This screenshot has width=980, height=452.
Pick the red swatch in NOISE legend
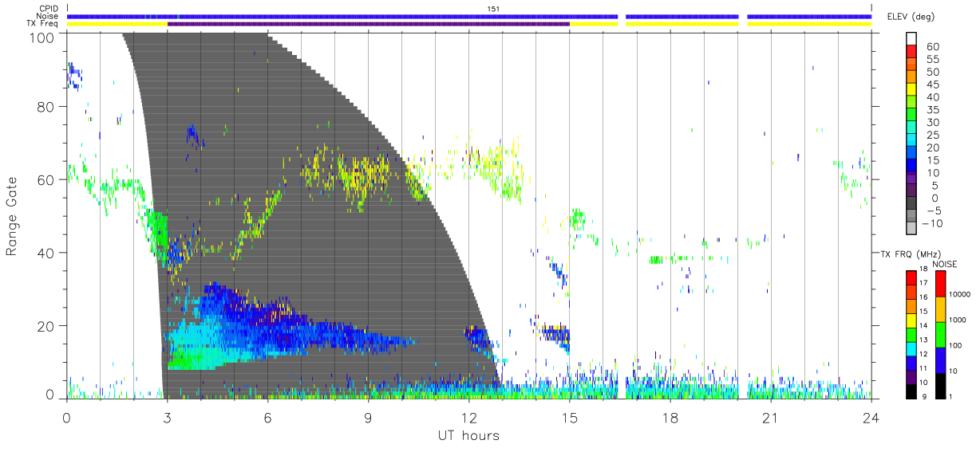(x=940, y=285)
